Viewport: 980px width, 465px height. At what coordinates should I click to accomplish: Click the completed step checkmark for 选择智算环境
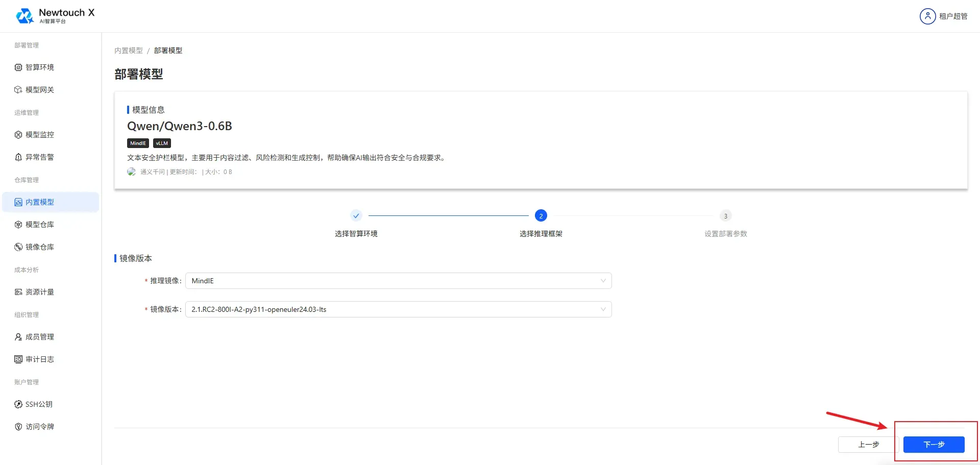(x=356, y=216)
